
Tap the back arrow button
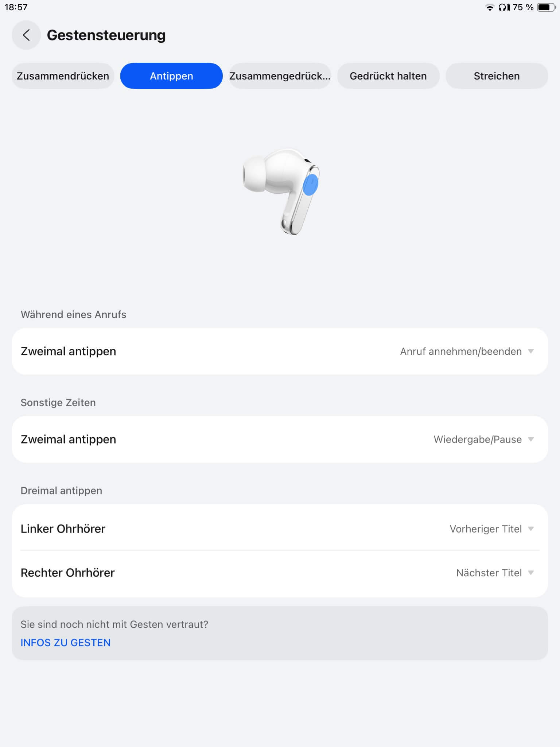point(26,35)
